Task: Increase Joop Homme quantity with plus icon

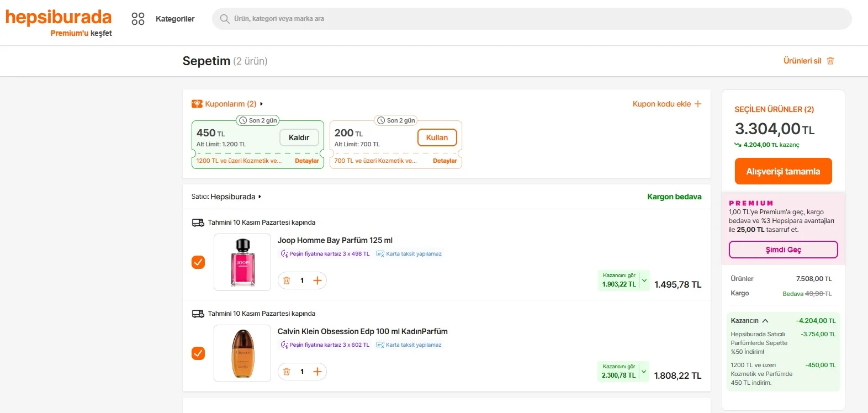Action: tap(317, 280)
